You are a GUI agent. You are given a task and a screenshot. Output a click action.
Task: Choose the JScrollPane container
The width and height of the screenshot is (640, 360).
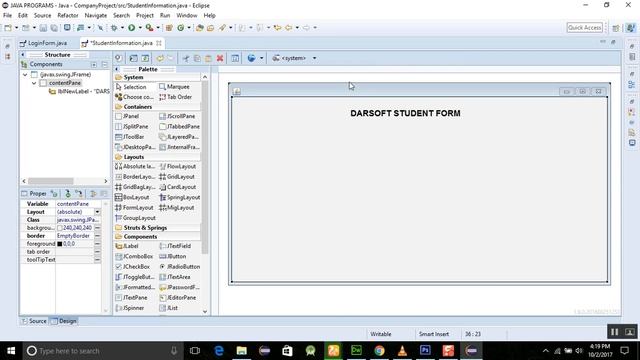[177, 116]
